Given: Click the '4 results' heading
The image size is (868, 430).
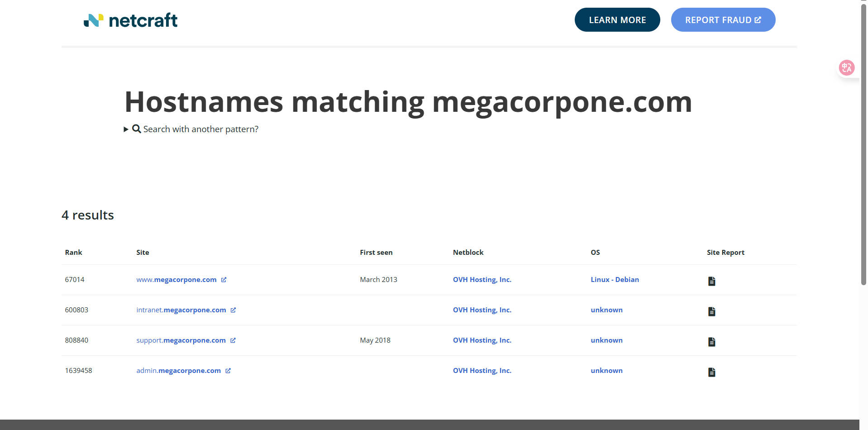Looking at the screenshot, I should [x=88, y=215].
